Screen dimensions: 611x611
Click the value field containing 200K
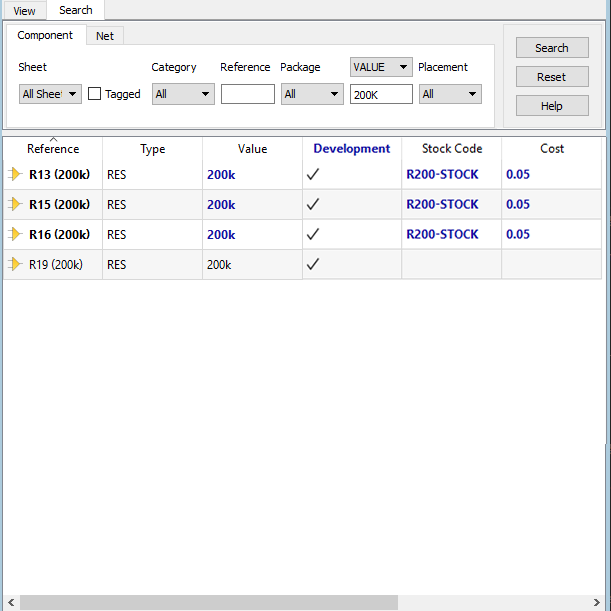point(381,94)
